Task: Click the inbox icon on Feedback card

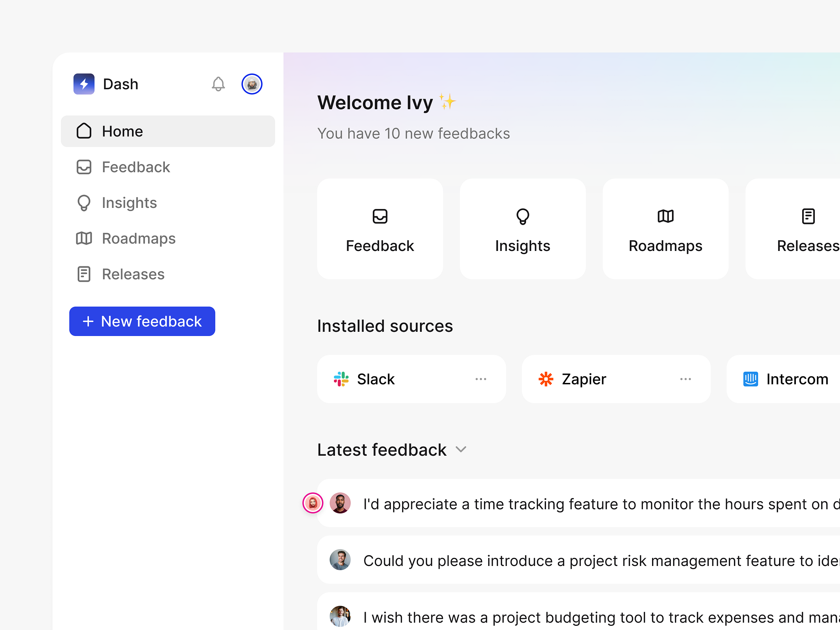Action: (380, 216)
